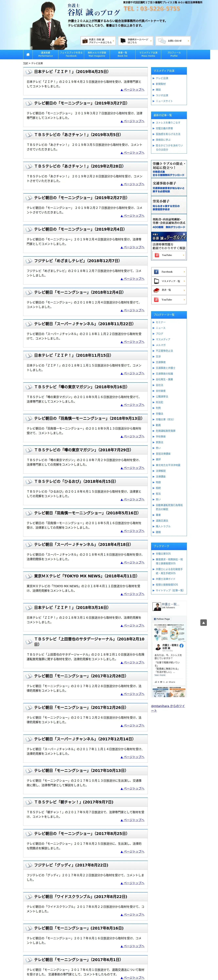Open the recent article 怒るかどうかを決めているのは自分
Viewport: 218px width, 980px height.
pyautogui.click(x=169, y=148)
